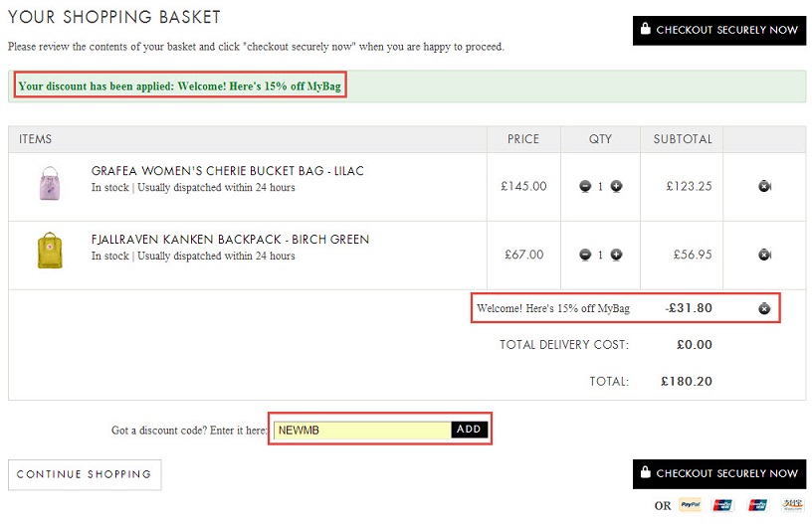812x524 pixels.
Task: Open Fjallraven Kanken Backpack product link
Action: pyautogui.click(x=230, y=240)
